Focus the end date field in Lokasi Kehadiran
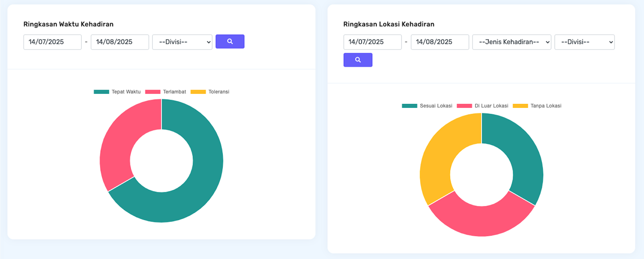 440,42
